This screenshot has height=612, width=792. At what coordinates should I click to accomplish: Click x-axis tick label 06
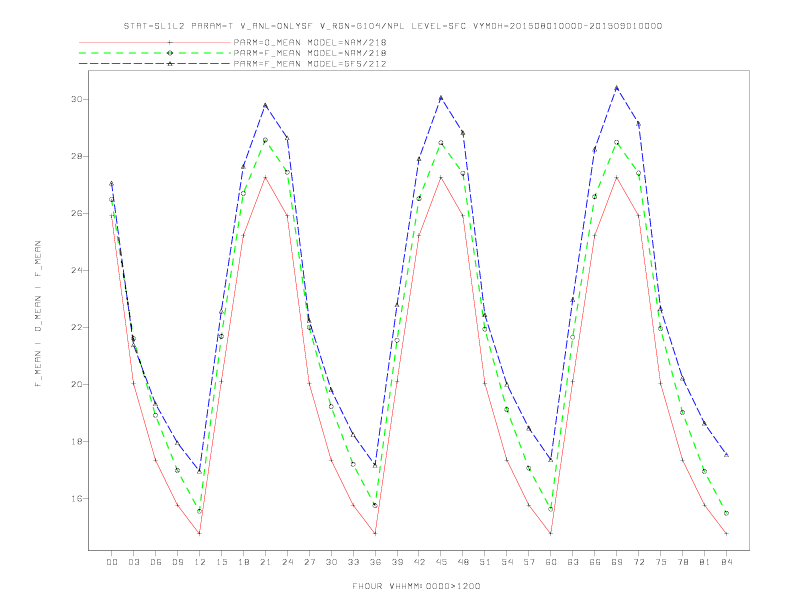click(x=156, y=562)
